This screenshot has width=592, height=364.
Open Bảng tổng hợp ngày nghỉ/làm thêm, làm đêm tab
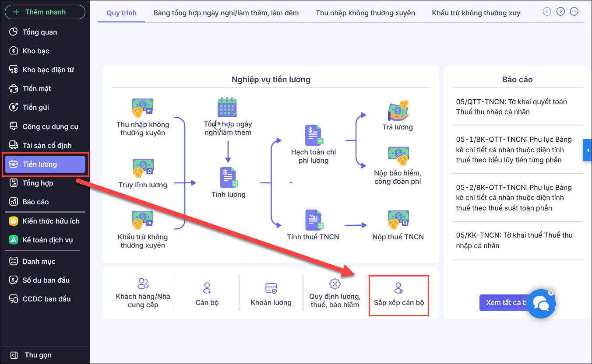(226, 13)
